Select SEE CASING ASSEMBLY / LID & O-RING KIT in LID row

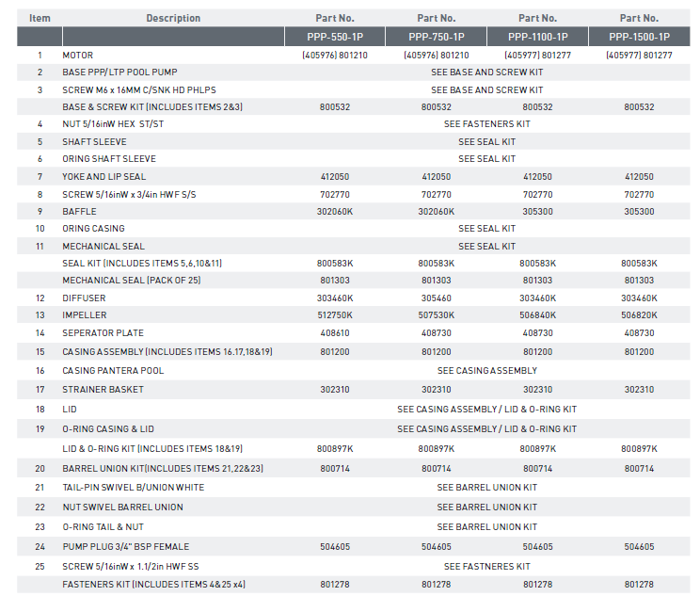point(487,410)
